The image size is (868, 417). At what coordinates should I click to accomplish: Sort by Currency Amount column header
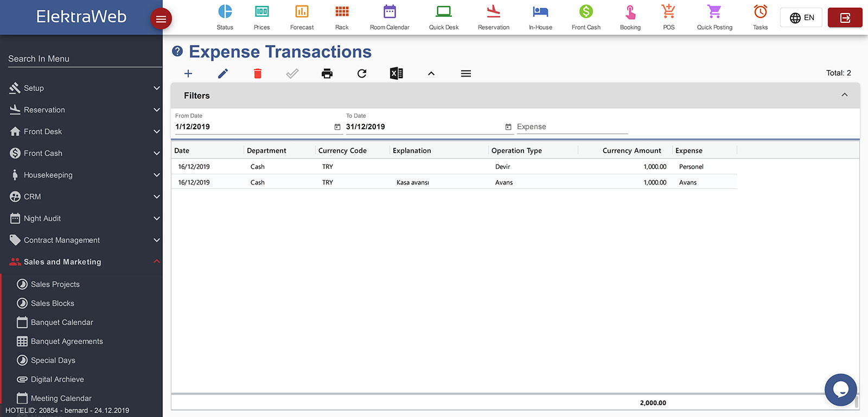point(631,150)
